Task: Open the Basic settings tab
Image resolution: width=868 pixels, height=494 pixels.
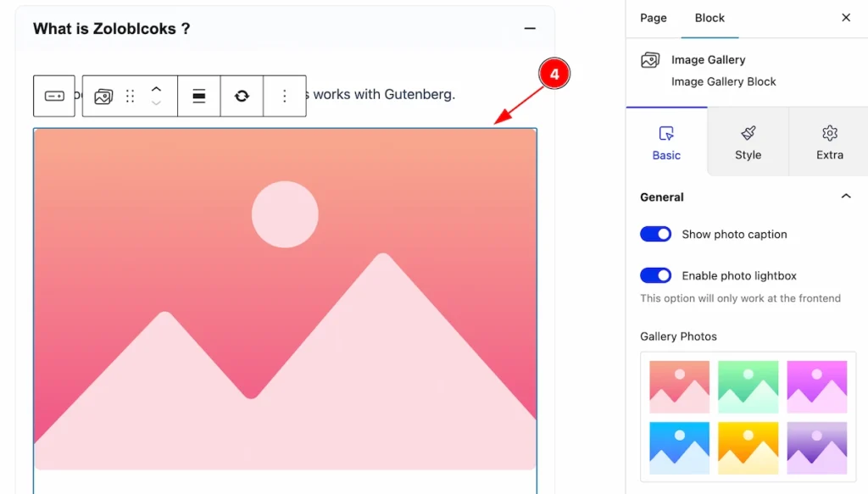Action: [x=666, y=142]
